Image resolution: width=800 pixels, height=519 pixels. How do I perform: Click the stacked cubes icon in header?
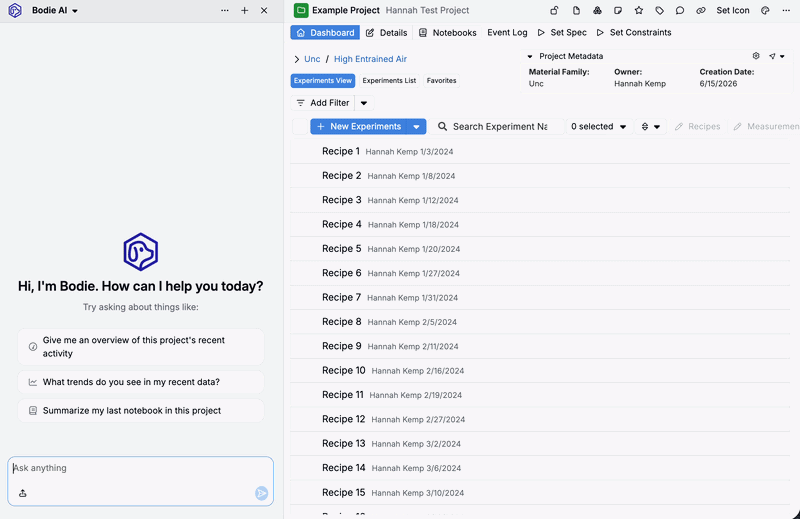point(597,10)
